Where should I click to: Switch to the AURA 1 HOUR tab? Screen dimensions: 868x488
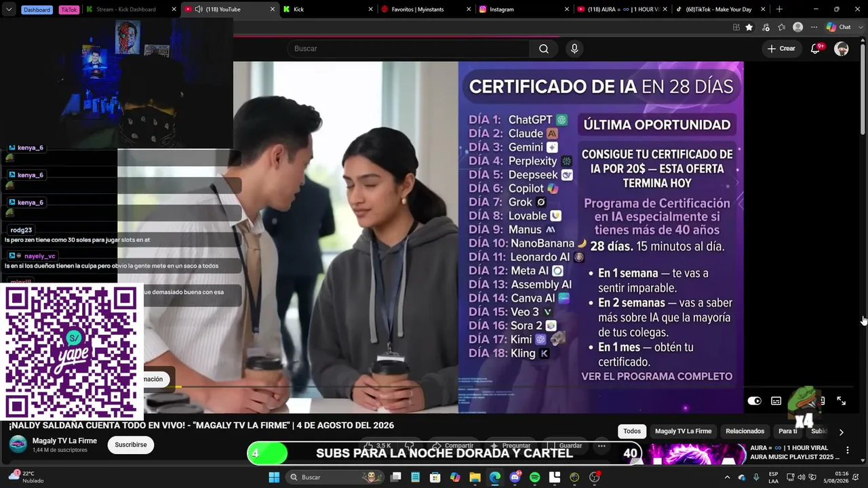(620, 9)
